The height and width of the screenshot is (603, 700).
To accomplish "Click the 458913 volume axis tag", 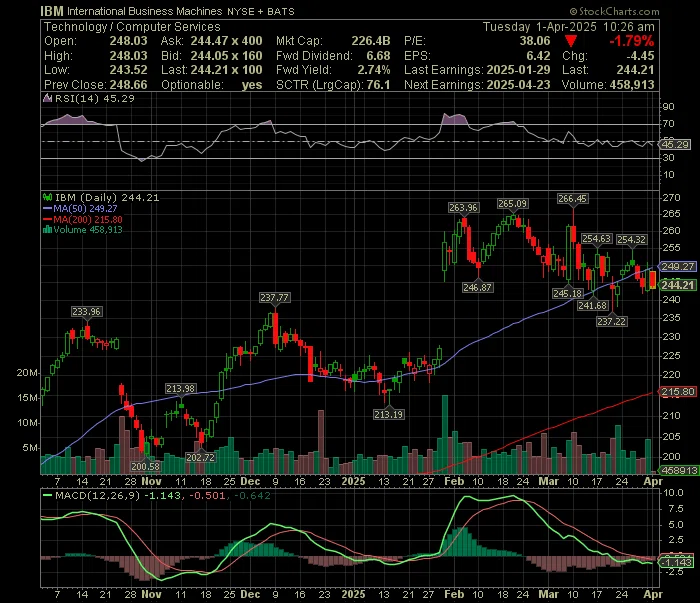I will point(679,470).
